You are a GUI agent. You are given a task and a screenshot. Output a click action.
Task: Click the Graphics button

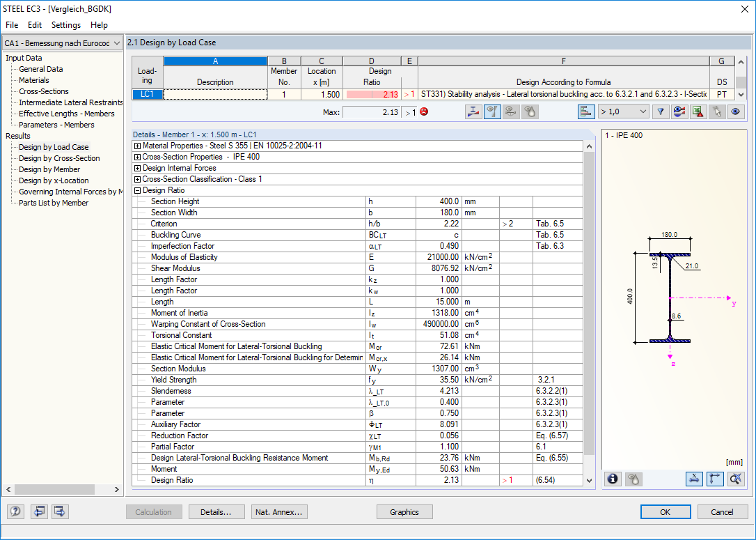click(404, 512)
